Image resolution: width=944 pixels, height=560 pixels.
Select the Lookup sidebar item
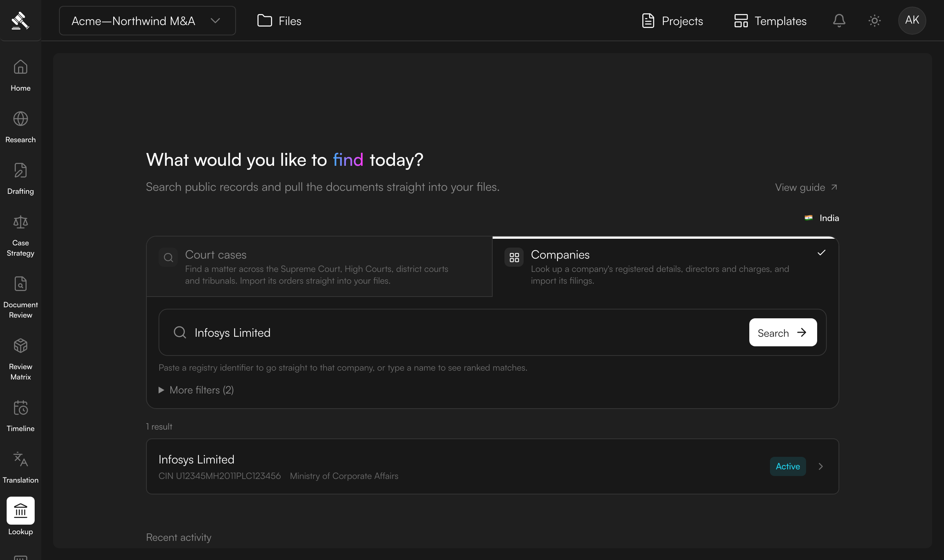point(20,517)
